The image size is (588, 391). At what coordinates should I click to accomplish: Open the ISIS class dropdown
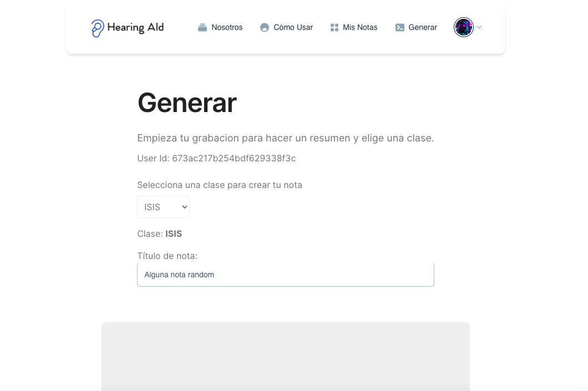pyautogui.click(x=163, y=207)
